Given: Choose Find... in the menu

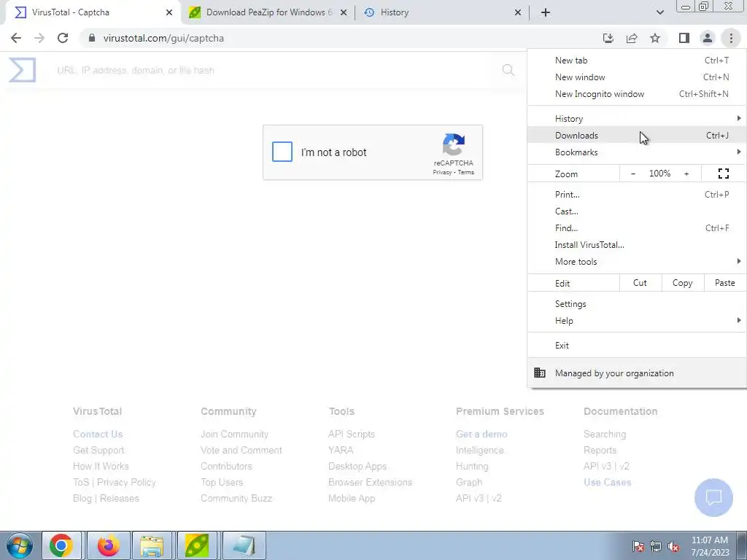Looking at the screenshot, I should coord(637,228).
